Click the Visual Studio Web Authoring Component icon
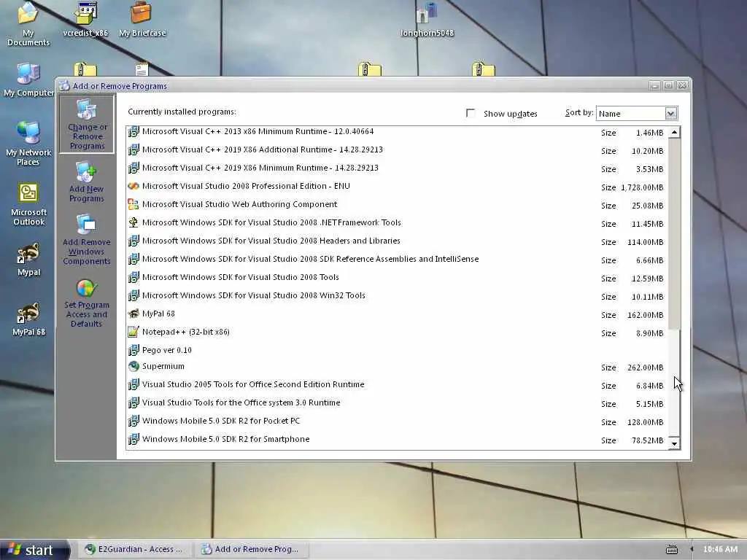Screen dimensions: 747x560 point(133,204)
